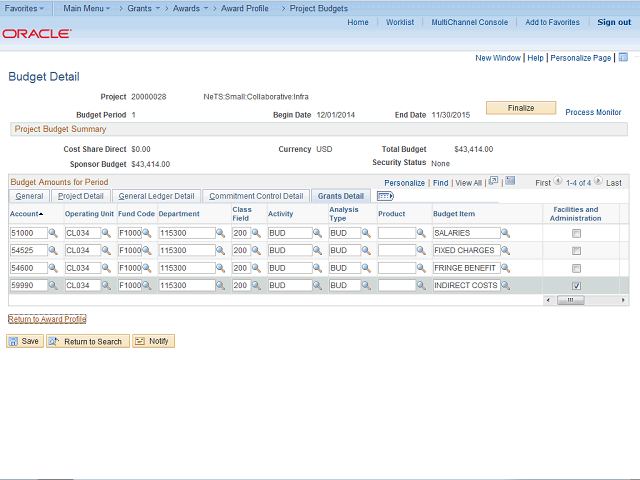The width and height of the screenshot is (640, 480).
Task: Expand the Grants breadcrumb menu
Action: [143, 8]
